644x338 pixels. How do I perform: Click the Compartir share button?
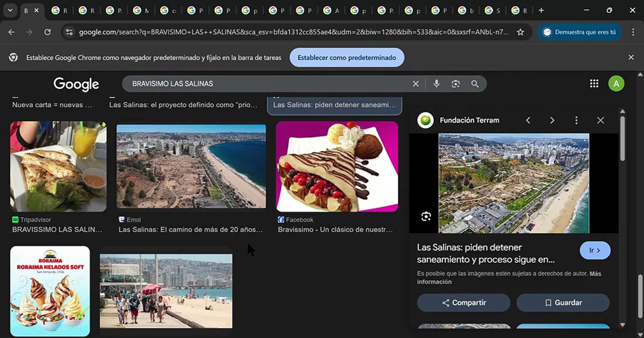tap(463, 303)
